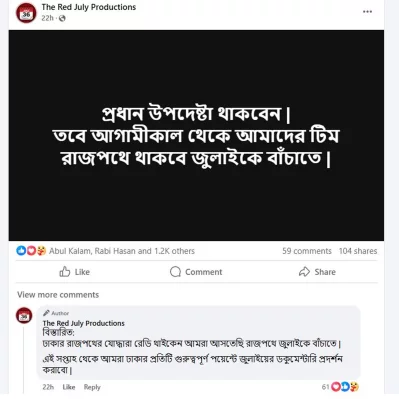Click the comment's 22h timestamp

(x=48, y=387)
